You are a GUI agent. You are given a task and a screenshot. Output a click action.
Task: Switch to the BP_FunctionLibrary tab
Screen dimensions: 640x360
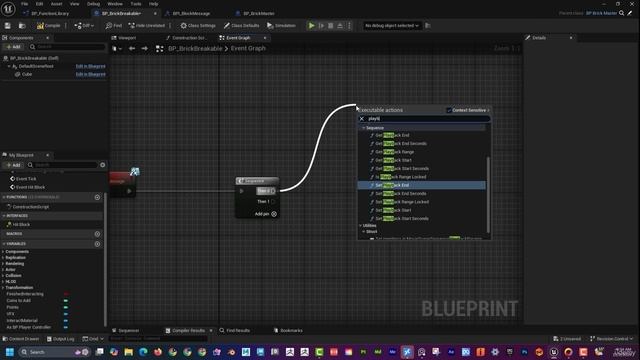click(50, 13)
